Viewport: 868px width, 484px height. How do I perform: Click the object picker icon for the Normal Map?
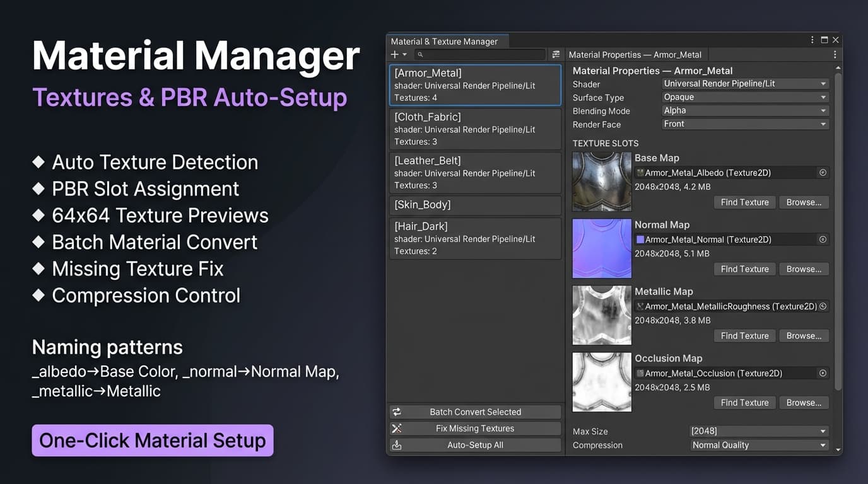point(823,239)
